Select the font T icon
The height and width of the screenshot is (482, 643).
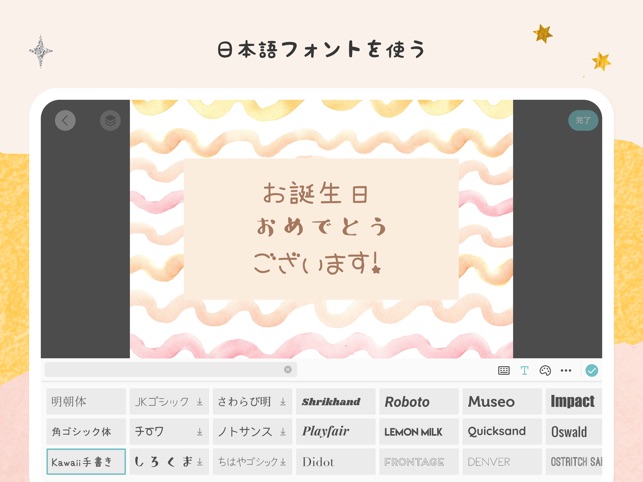coord(524,371)
